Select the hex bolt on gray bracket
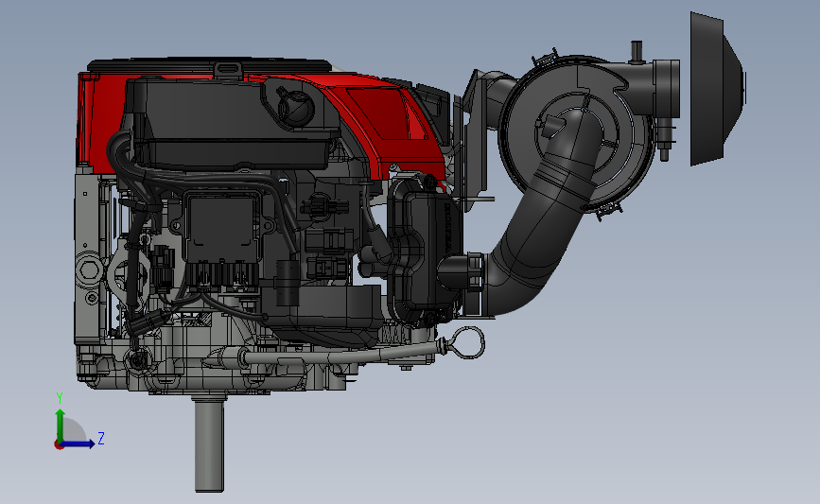 tap(88, 269)
